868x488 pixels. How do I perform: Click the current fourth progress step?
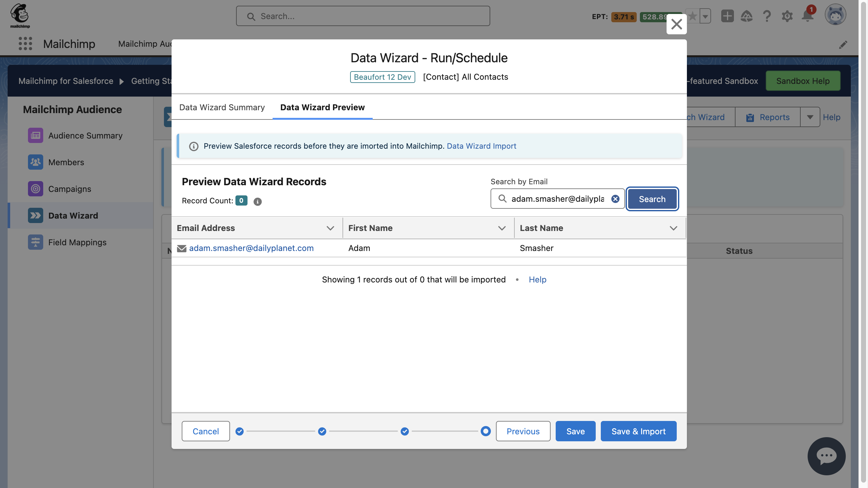click(485, 431)
